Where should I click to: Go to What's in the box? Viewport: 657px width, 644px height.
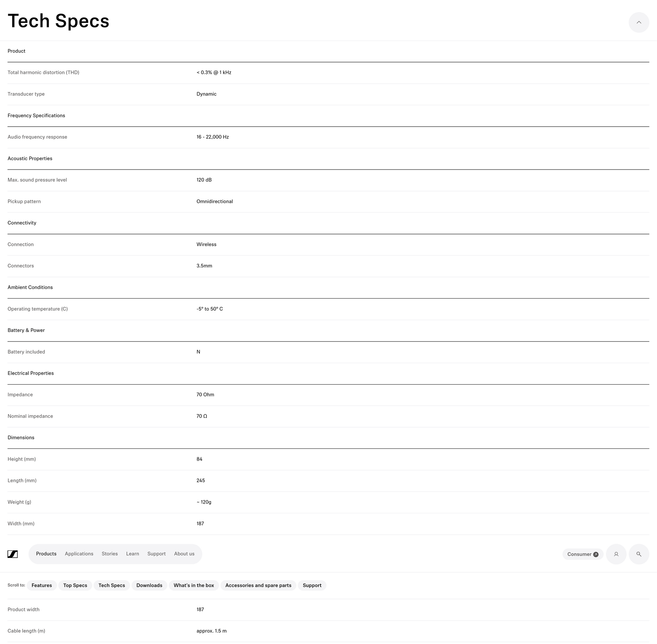194,586
